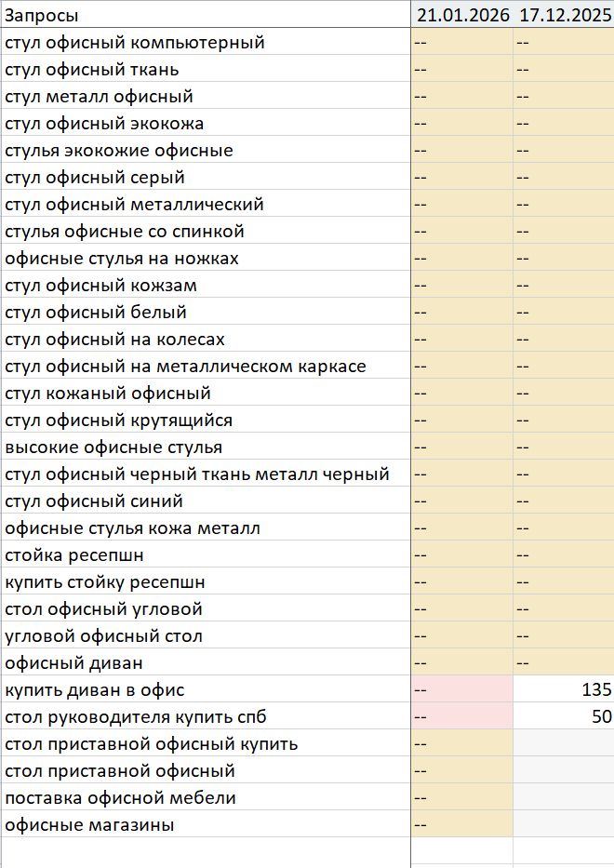Click 'офисные магазины' cell
This screenshot has height=868, width=614.
click(206, 825)
